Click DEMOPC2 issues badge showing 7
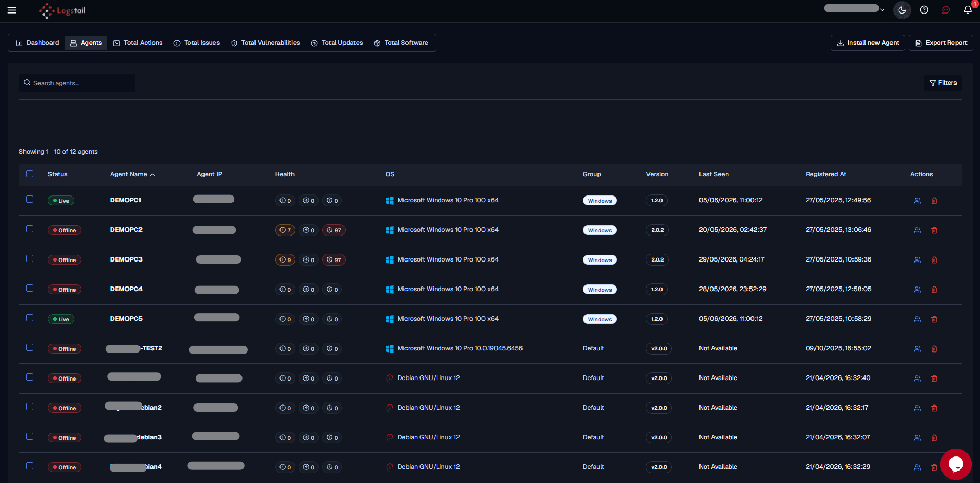 [285, 230]
